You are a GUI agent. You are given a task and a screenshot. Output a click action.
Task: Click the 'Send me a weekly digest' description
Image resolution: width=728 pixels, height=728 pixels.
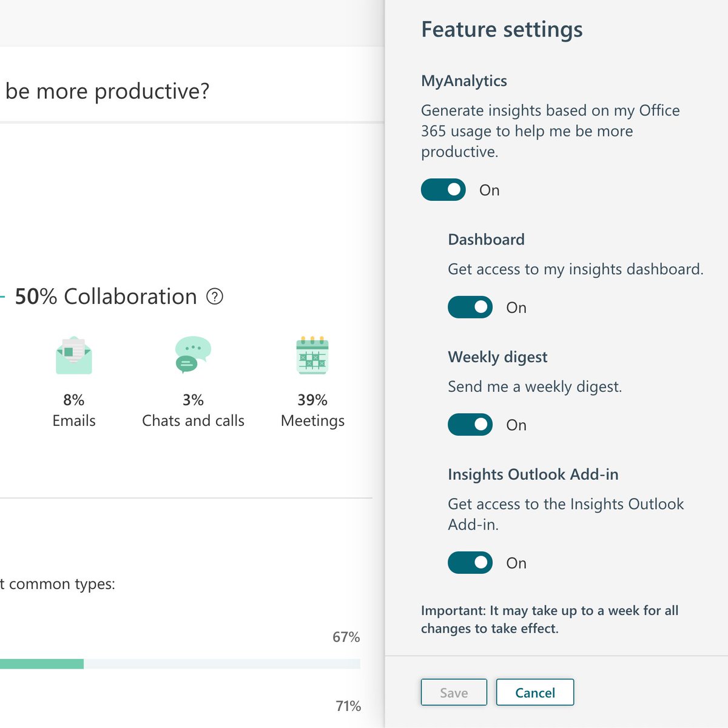point(535,387)
